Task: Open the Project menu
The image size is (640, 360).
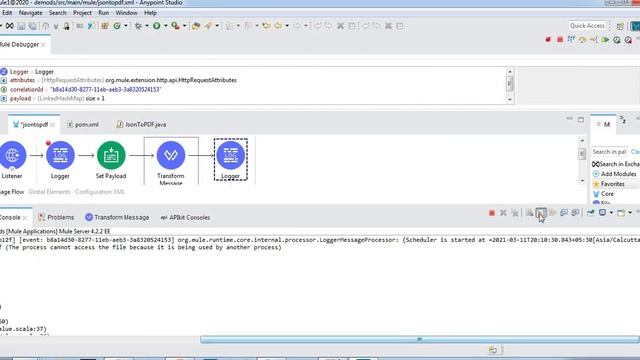Action: 82,13
